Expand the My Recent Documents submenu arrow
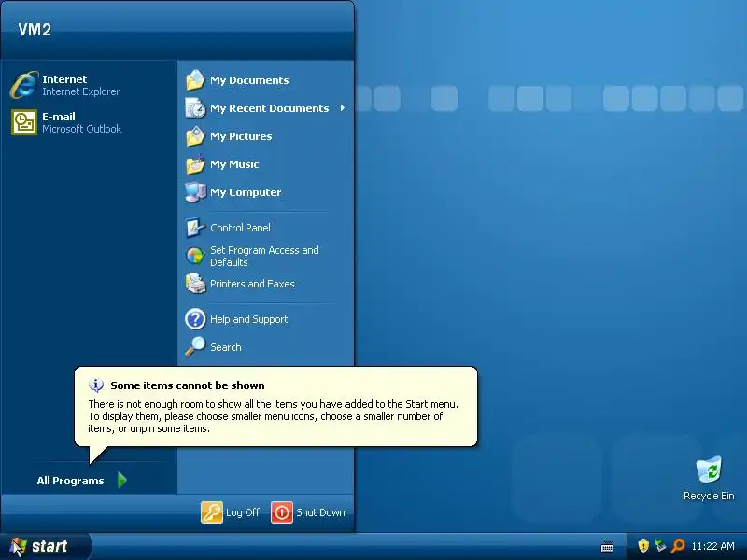The width and height of the screenshot is (747, 560). pyautogui.click(x=343, y=108)
